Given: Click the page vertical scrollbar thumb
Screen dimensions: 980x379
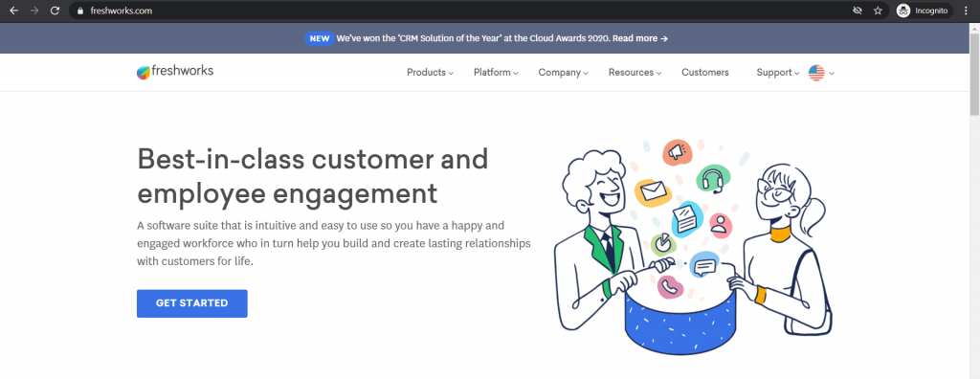Looking at the screenshot, I should [x=974, y=75].
